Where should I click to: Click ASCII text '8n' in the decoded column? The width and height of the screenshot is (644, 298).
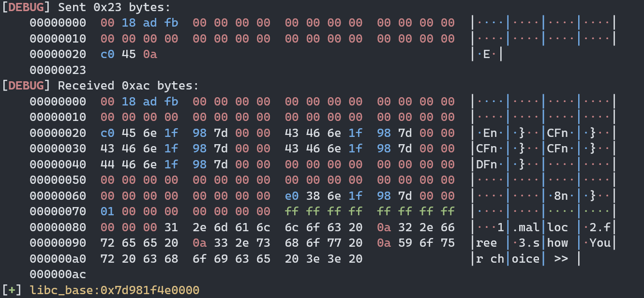click(x=561, y=196)
